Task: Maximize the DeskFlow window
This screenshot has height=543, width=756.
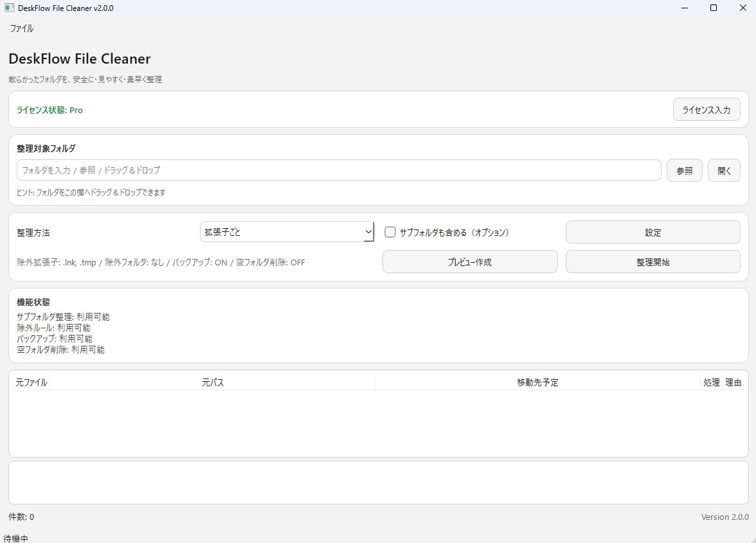Action: coord(714,8)
